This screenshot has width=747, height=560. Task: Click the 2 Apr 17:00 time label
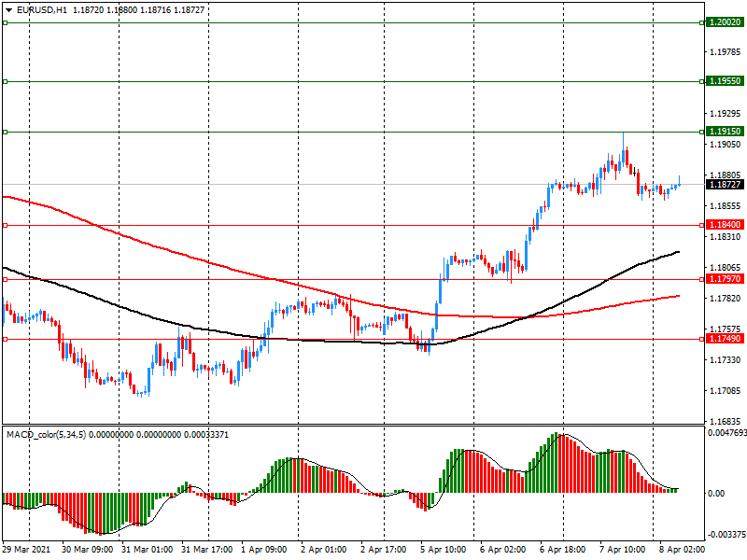(384, 550)
